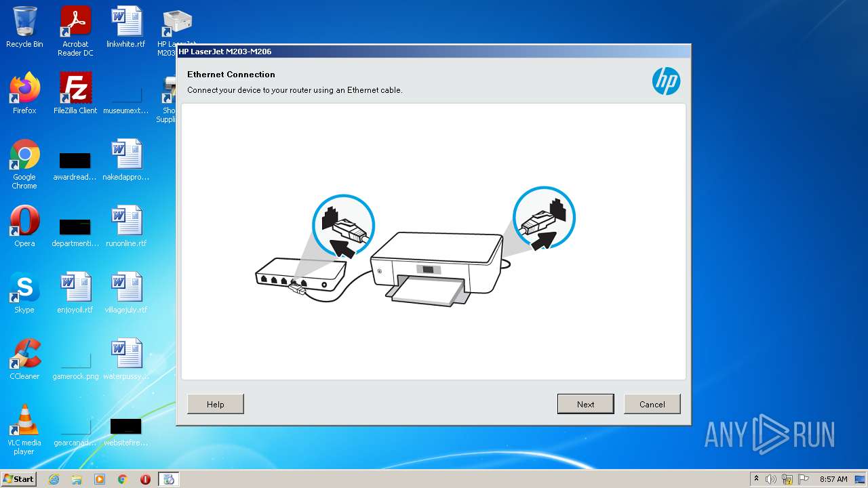
Task: Click the 'Ethernet Connection' heading text
Action: click(231, 75)
